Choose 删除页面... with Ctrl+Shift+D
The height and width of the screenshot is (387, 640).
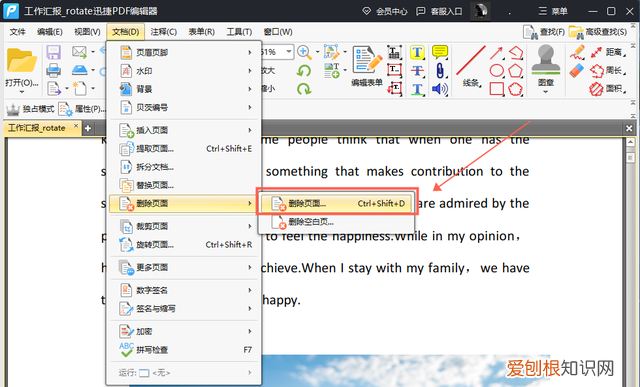pos(337,203)
